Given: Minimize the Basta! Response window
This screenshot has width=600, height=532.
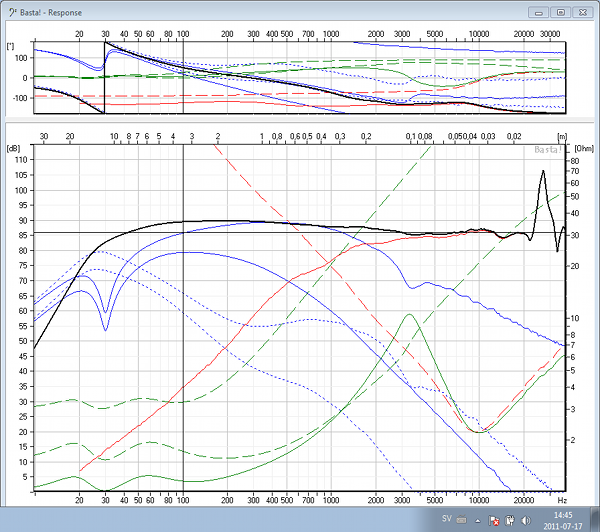Looking at the screenshot, I should pyautogui.click(x=540, y=12).
